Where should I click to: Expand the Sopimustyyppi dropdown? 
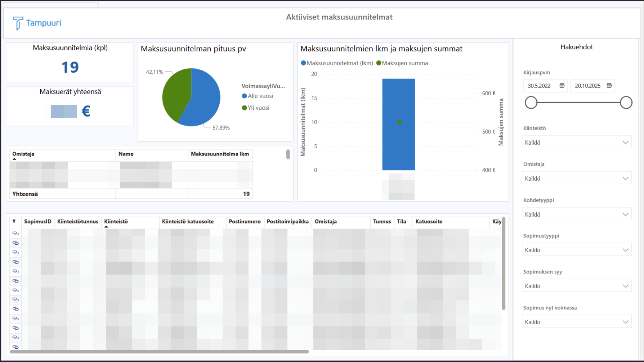click(x=576, y=250)
